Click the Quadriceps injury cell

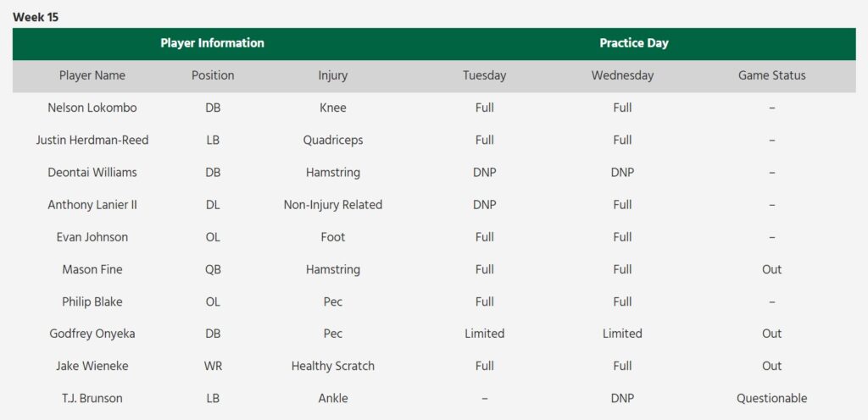tap(333, 140)
